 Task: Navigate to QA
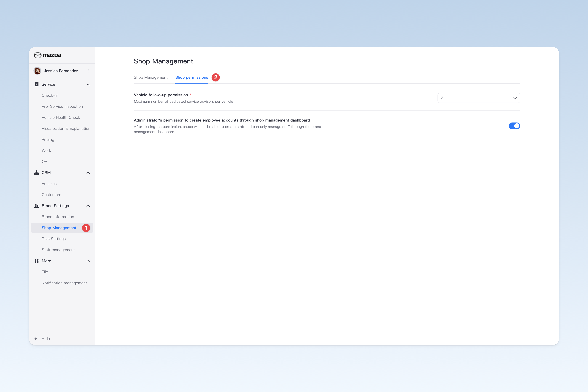pos(44,161)
